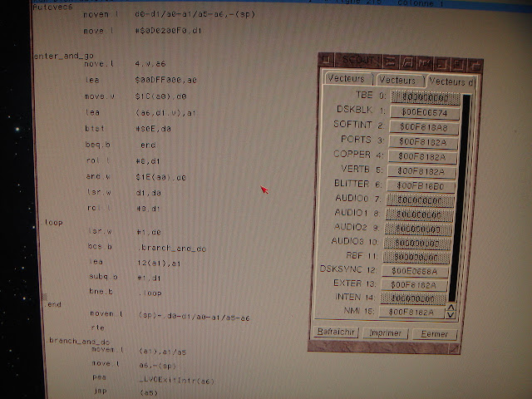Click the DSKSYNC value $00E0658A
Viewport: 532px width, 399px height.
(415, 272)
